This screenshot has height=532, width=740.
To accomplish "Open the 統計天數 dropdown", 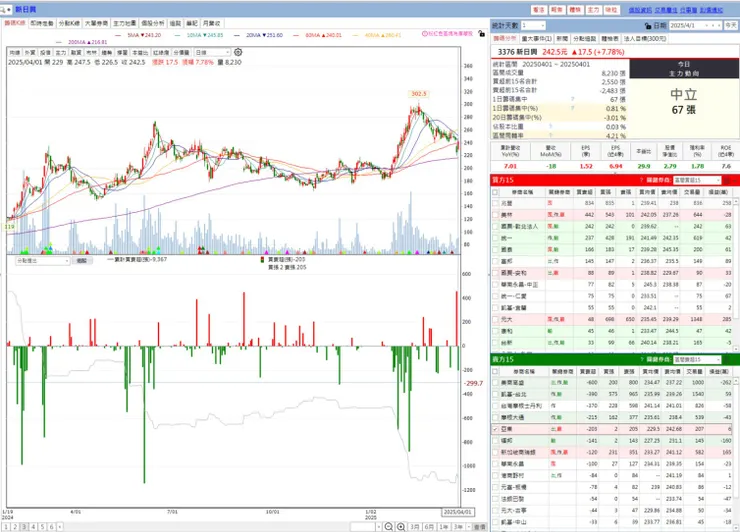I will point(533,25).
